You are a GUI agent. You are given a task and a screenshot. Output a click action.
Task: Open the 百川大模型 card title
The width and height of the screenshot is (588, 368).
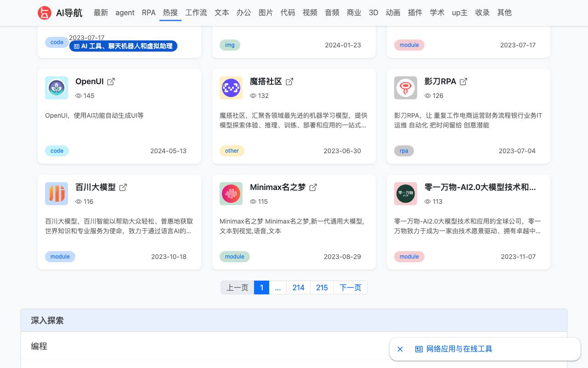pyautogui.click(x=96, y=187)
